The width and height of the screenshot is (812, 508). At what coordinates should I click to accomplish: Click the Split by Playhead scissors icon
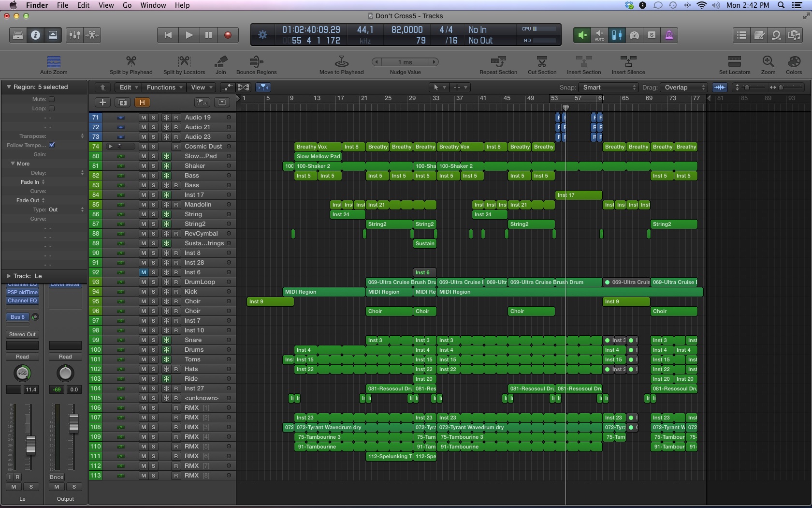[x=130, y=61]
